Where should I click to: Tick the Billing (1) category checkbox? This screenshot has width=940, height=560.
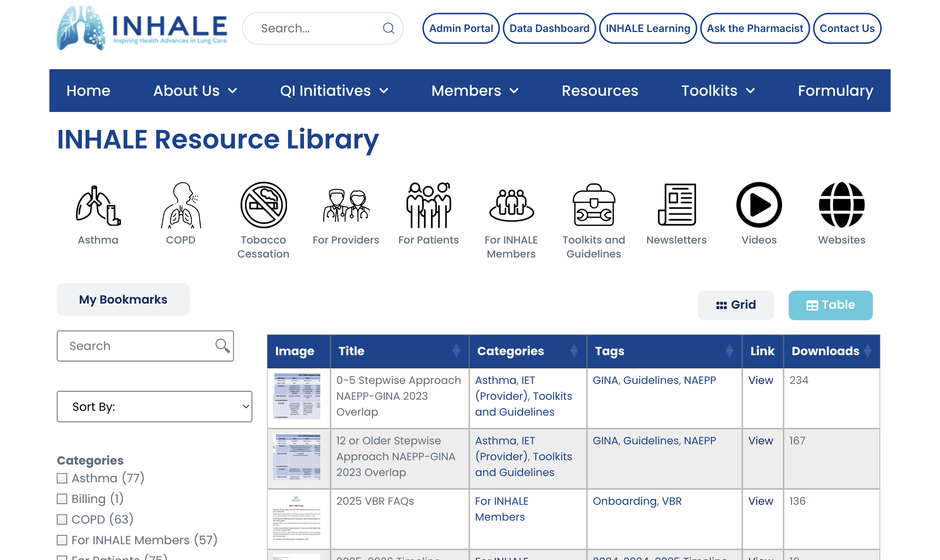(62, 499)
